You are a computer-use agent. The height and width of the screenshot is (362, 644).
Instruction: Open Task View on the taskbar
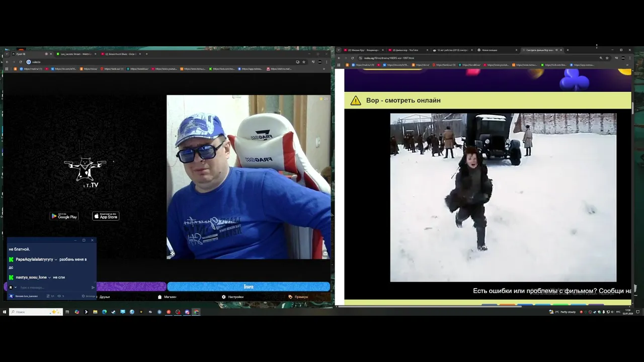coord(67,312)
